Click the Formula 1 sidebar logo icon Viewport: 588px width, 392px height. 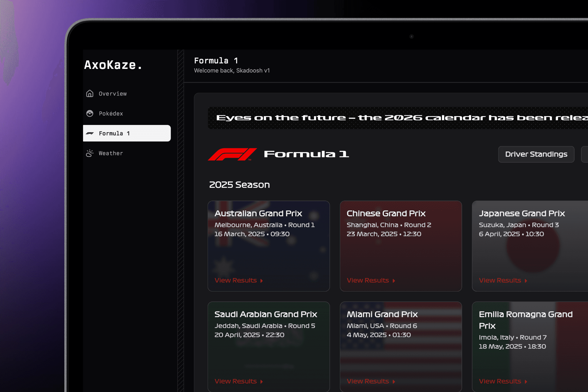tap(90, 134)
